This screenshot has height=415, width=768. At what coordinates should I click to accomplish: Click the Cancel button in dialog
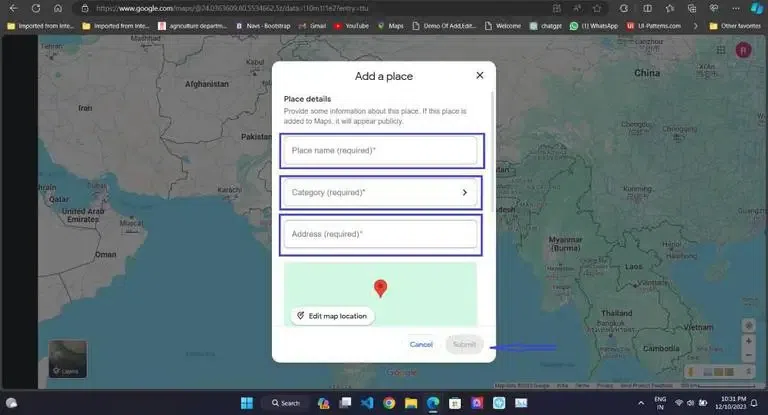(x=421, y=344)
